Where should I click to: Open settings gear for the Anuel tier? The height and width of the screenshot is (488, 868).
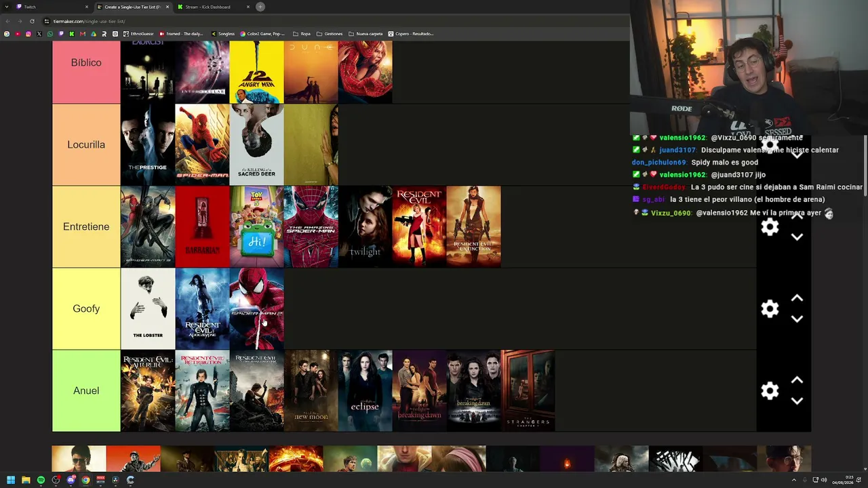coord(770,391)
